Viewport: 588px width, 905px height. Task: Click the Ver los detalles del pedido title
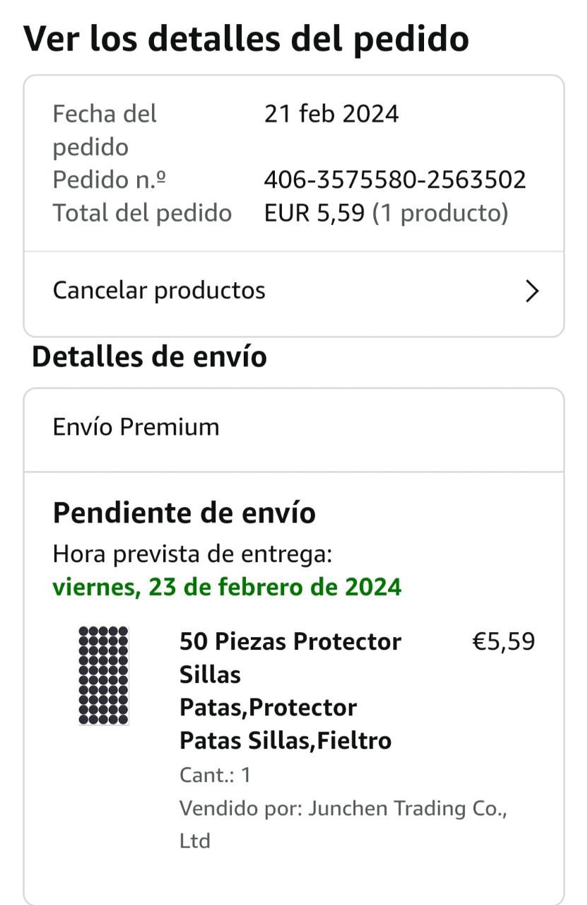tap(247, 39)
